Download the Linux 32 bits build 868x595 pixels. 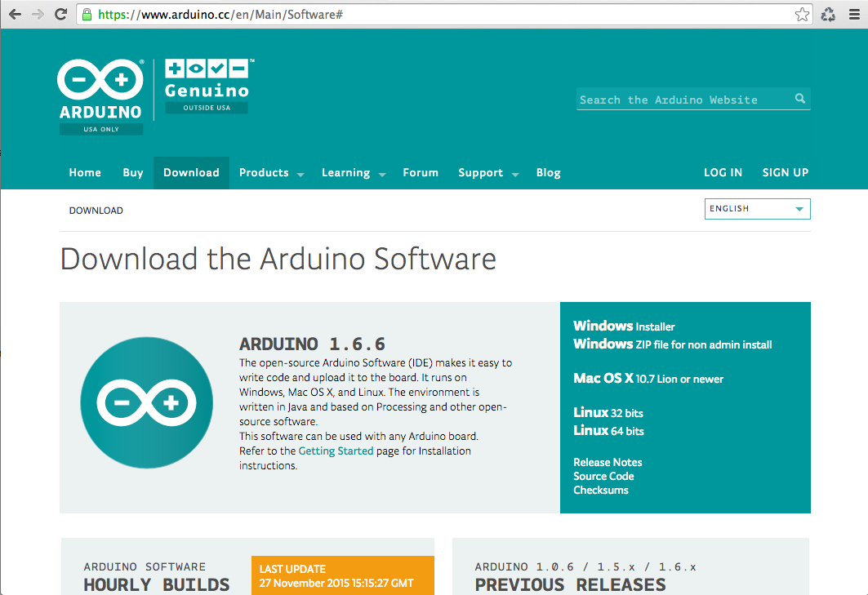tap(608, 413)
